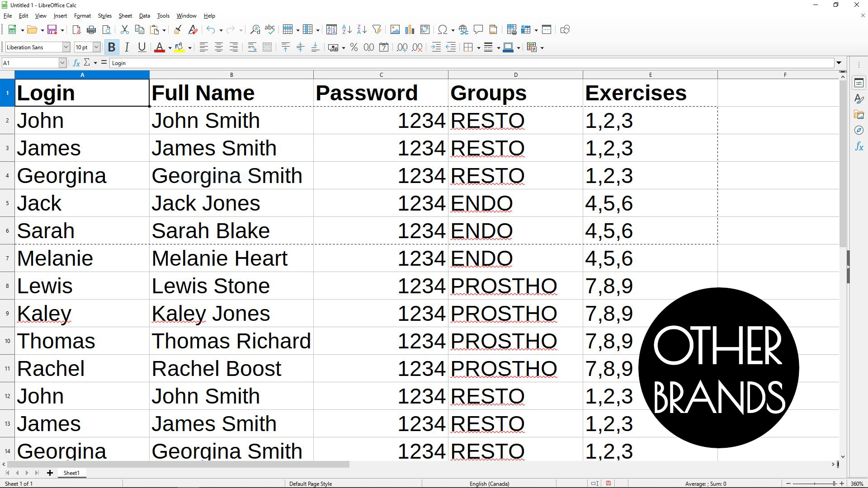Toggle Align Left
868x488 pixels.
204,47
